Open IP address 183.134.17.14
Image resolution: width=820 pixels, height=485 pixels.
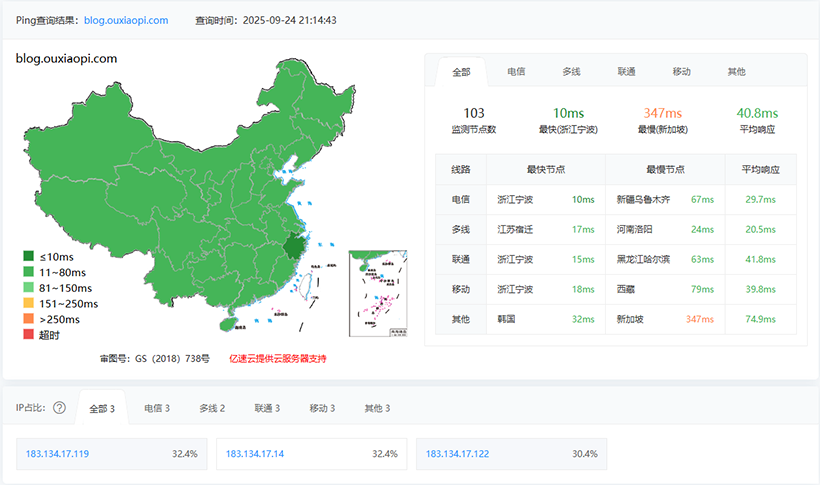point(254,454)
